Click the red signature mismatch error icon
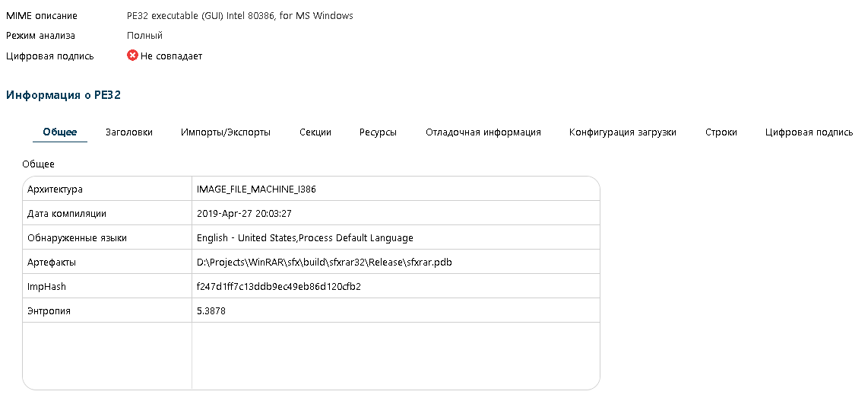 click(x=132, y=56)
